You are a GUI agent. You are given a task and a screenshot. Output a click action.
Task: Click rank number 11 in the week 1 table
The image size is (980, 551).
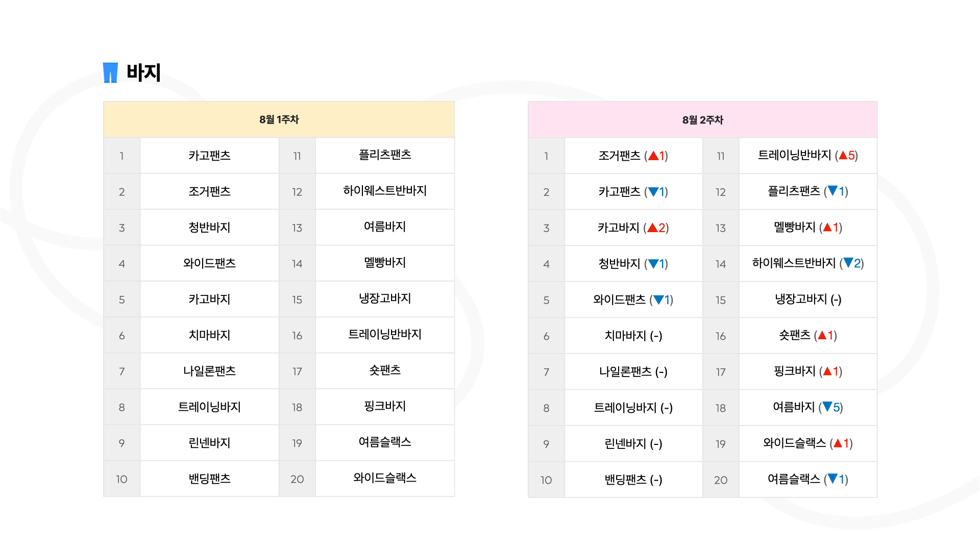click(x=297, y=156)
